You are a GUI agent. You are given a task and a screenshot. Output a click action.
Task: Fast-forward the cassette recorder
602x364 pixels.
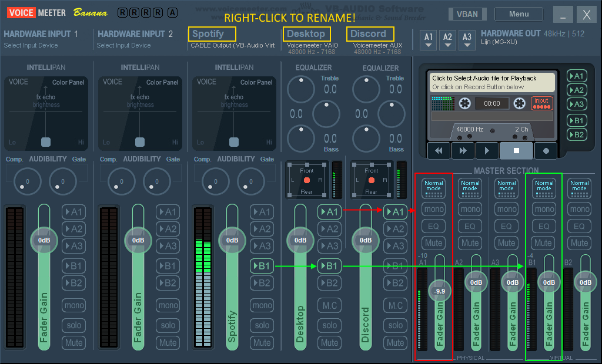coord(463,151)
